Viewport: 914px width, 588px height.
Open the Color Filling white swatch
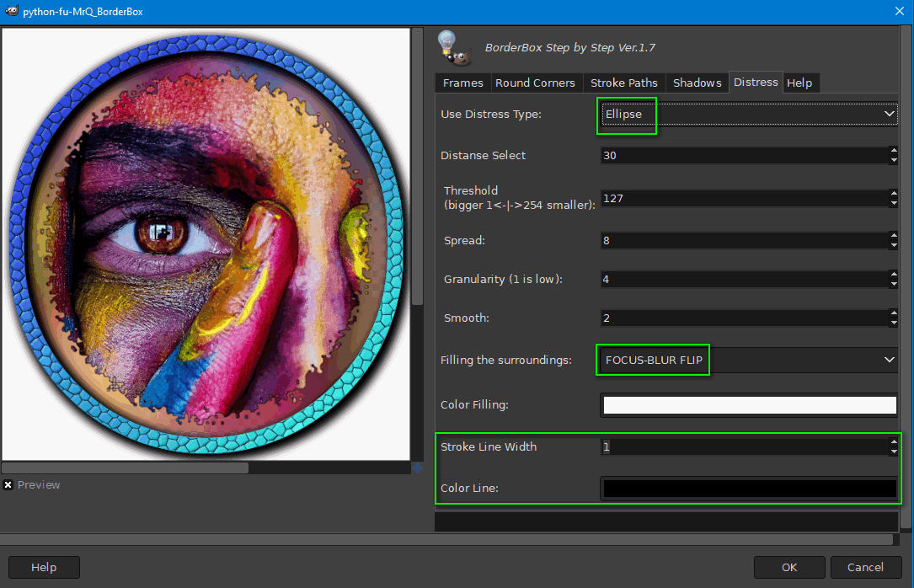(x=750, y=405)
